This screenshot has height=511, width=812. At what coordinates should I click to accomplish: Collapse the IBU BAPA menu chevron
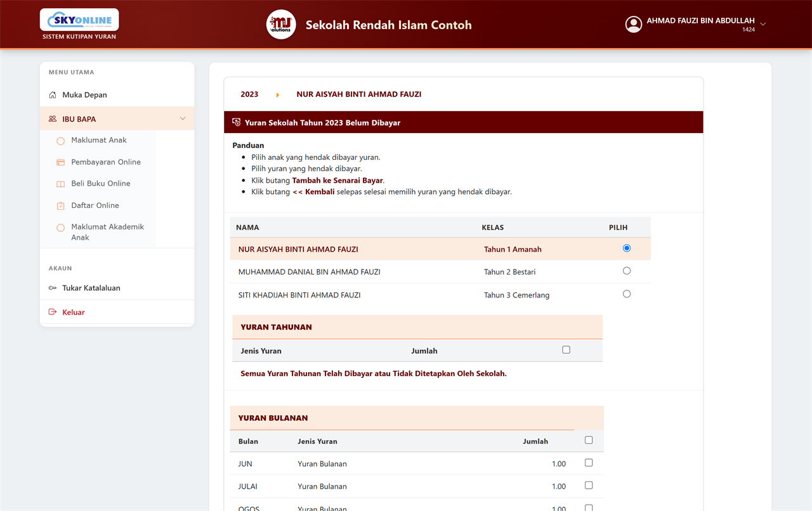(x=183, y=119)
